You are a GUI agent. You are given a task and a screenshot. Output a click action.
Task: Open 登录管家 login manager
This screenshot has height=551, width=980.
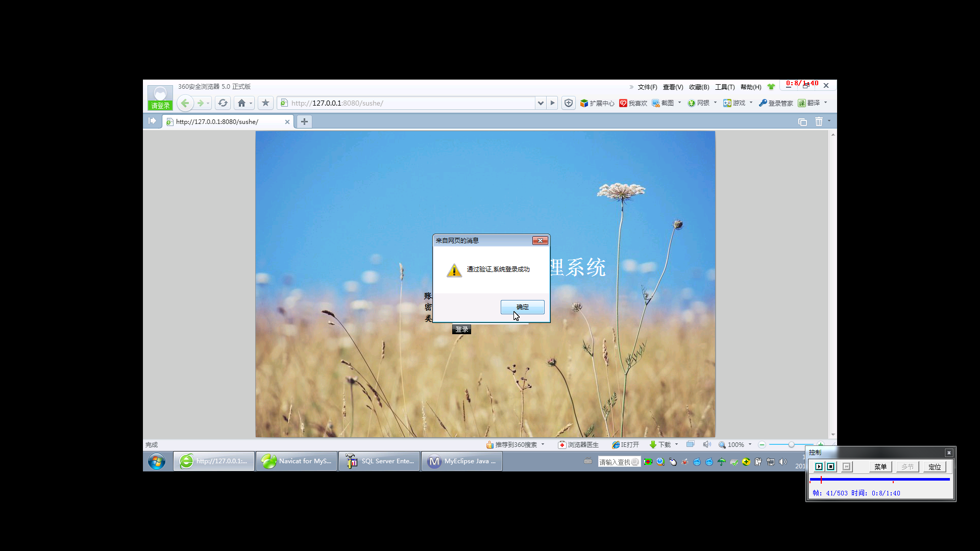[776, 103]
